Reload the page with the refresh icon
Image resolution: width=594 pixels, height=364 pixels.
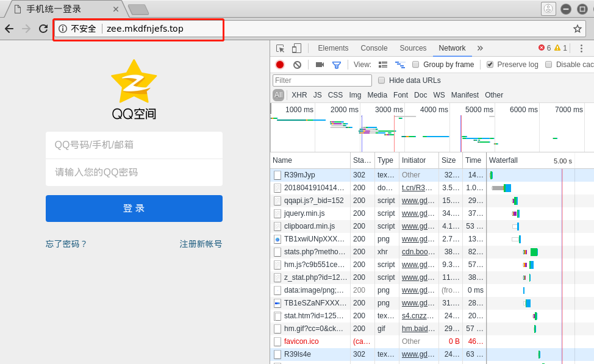(x=43, y=29)
